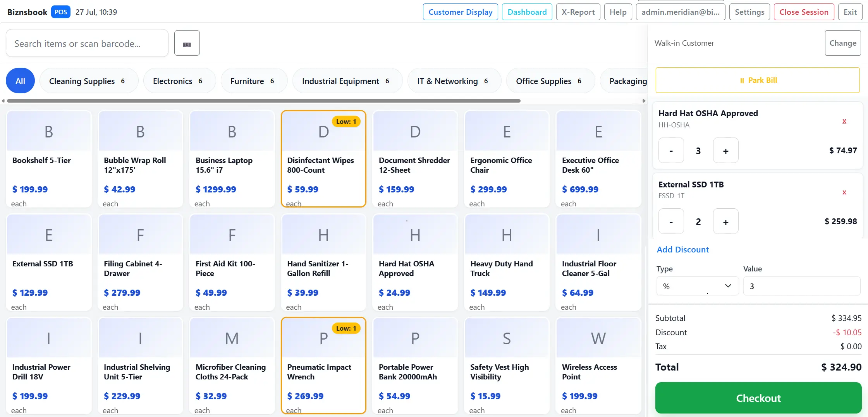
Task: Click the category scrollbar right arrow
Action: 644,101
